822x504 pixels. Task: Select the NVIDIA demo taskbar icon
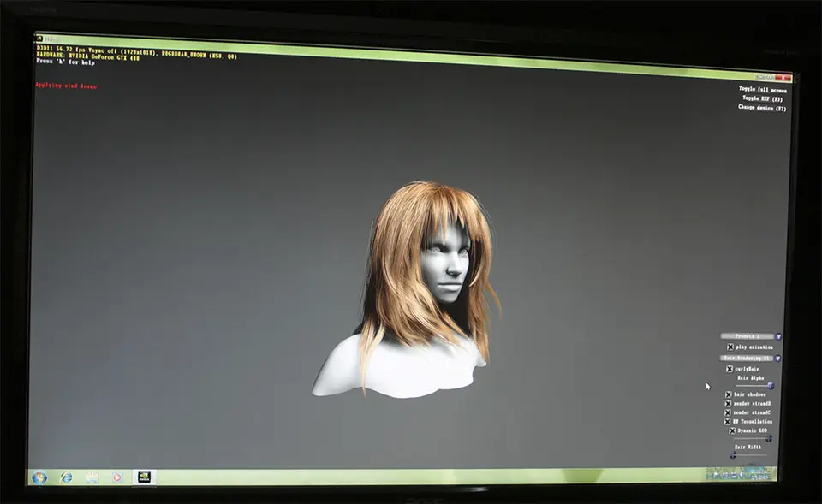(x=144, y=477)
